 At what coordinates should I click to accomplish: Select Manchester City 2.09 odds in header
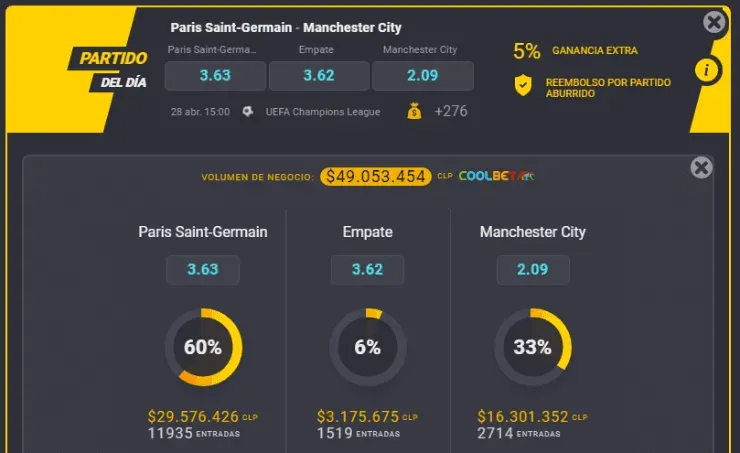[423, 76]
